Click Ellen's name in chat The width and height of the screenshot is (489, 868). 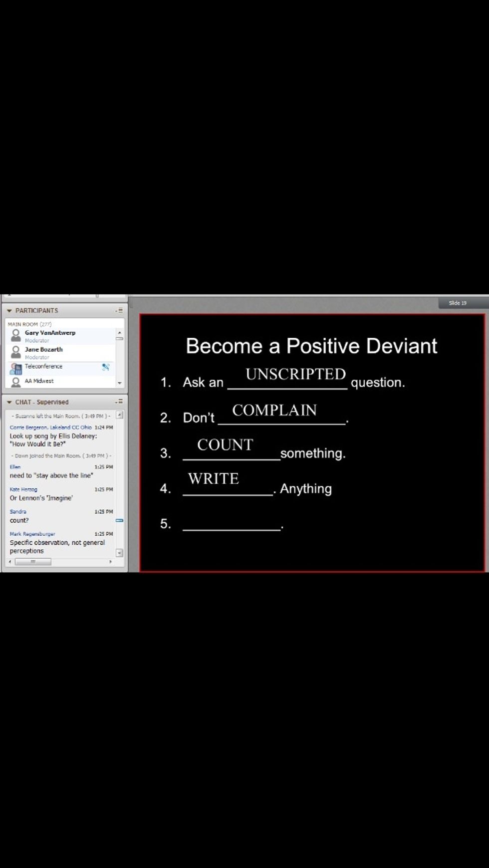coord(15,467)
